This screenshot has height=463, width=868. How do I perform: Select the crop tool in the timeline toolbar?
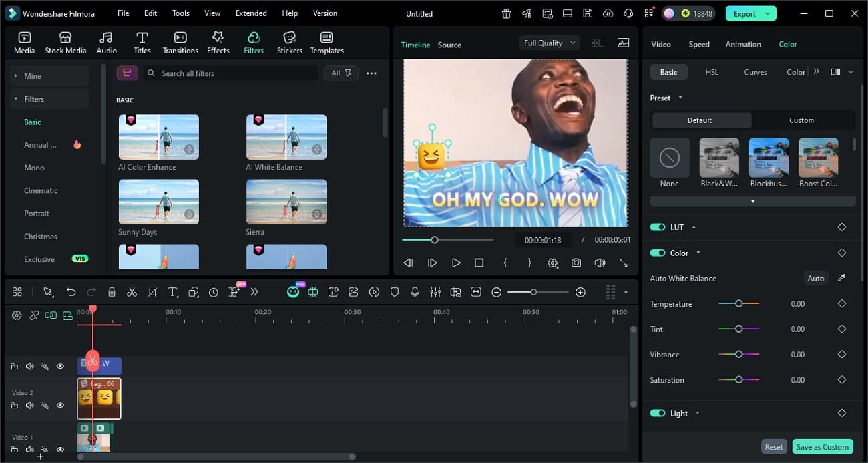click(x=152, y=292)
